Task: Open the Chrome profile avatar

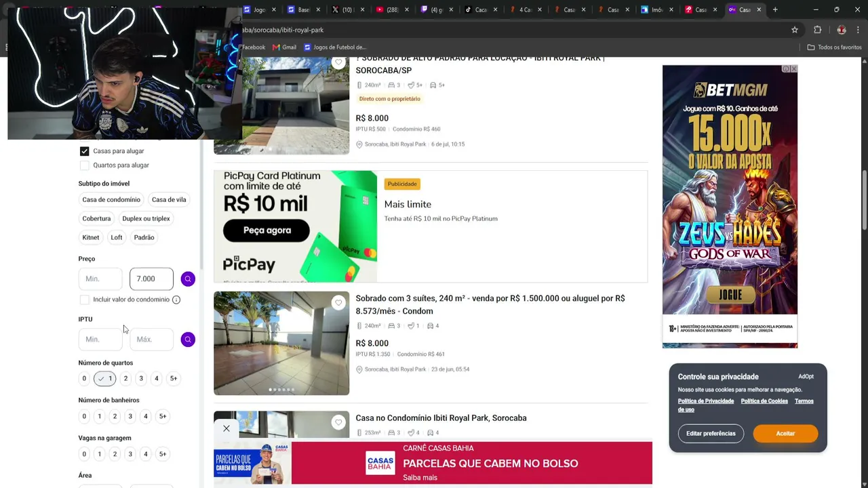Action: click(x=842, y=30)
